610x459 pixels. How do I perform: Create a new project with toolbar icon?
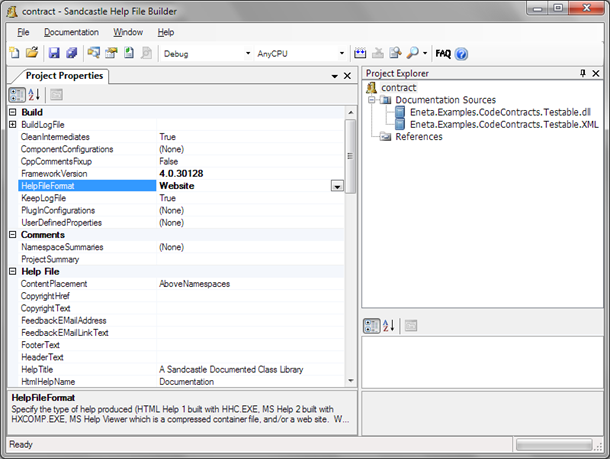click(14, 53)
